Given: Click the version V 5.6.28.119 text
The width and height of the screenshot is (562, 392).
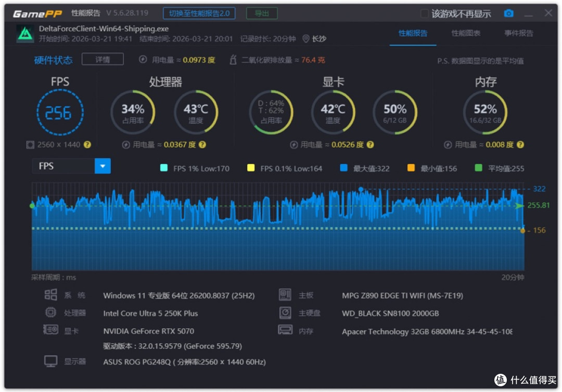Looking at the screenshot, I should [127, 13].
